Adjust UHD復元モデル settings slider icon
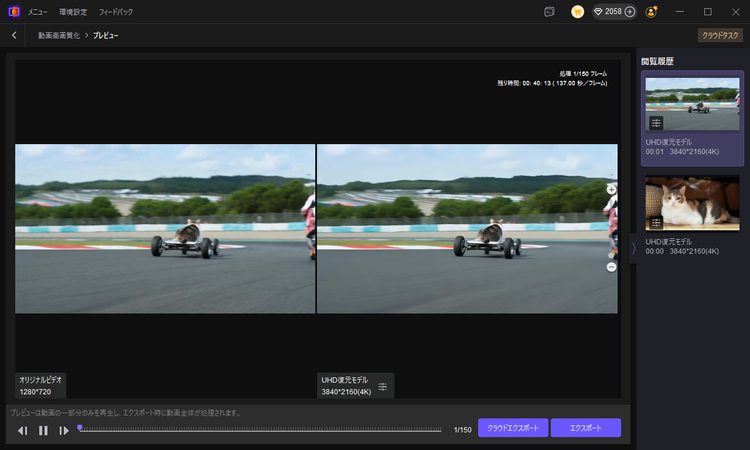 (x=383, y=386)
